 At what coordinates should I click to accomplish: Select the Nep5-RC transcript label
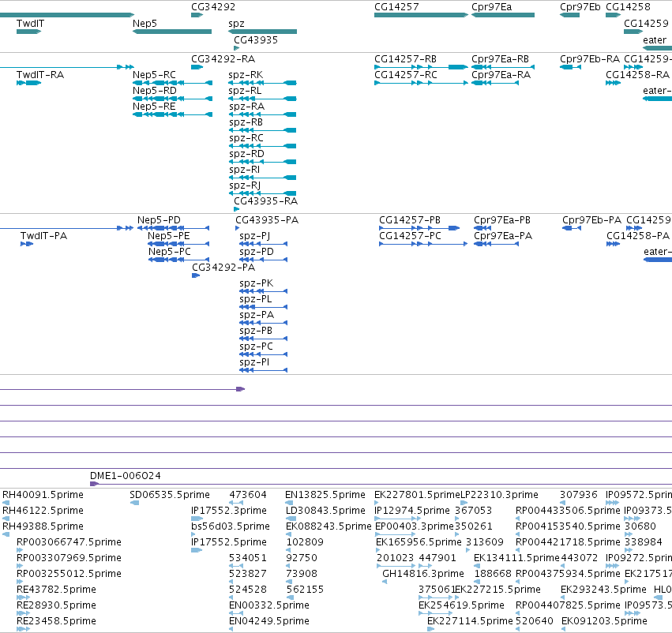coord(154,75)
